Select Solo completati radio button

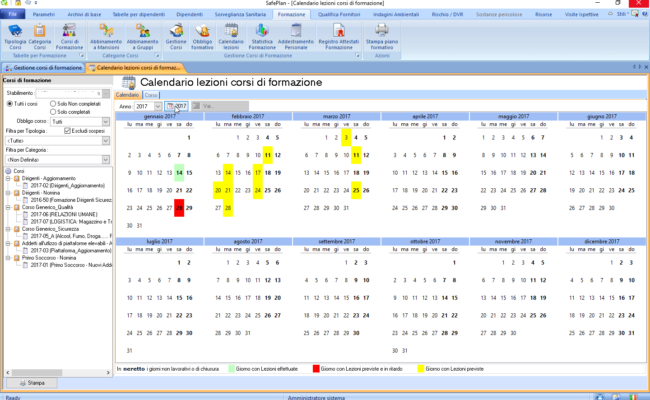click(53, 112)
